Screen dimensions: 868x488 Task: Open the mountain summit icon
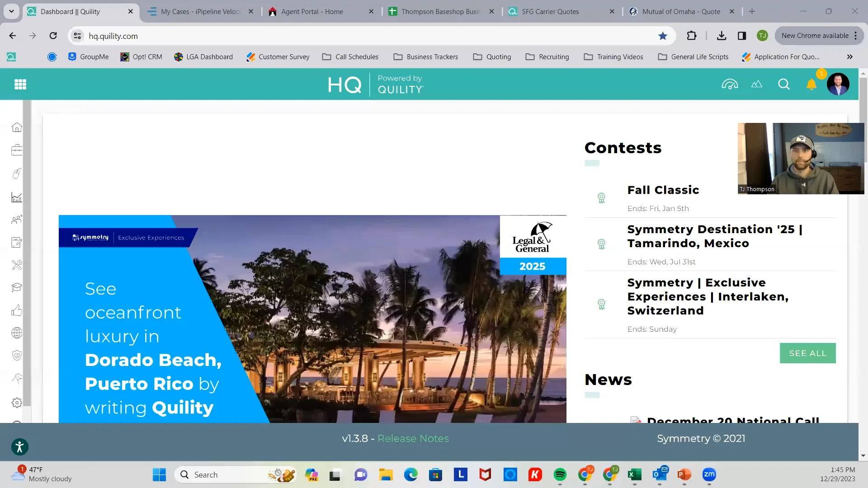click(x=757, y=84)
